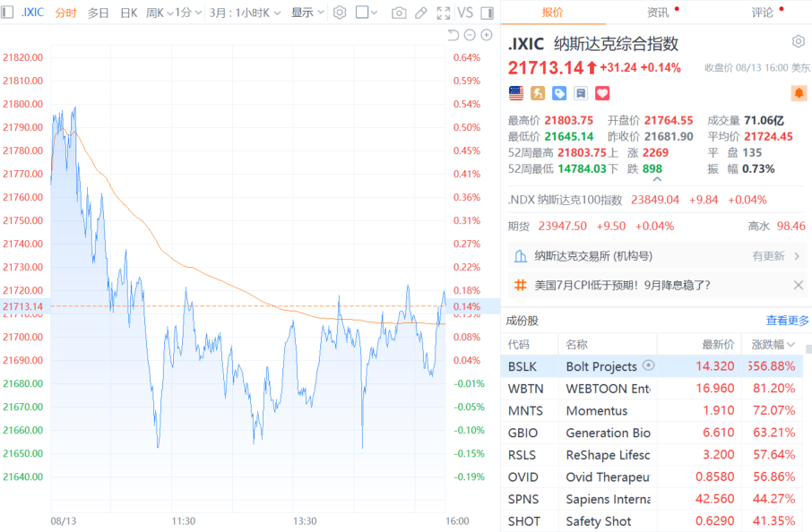Reset chart zoom with undo arrow

pos(454,35)
